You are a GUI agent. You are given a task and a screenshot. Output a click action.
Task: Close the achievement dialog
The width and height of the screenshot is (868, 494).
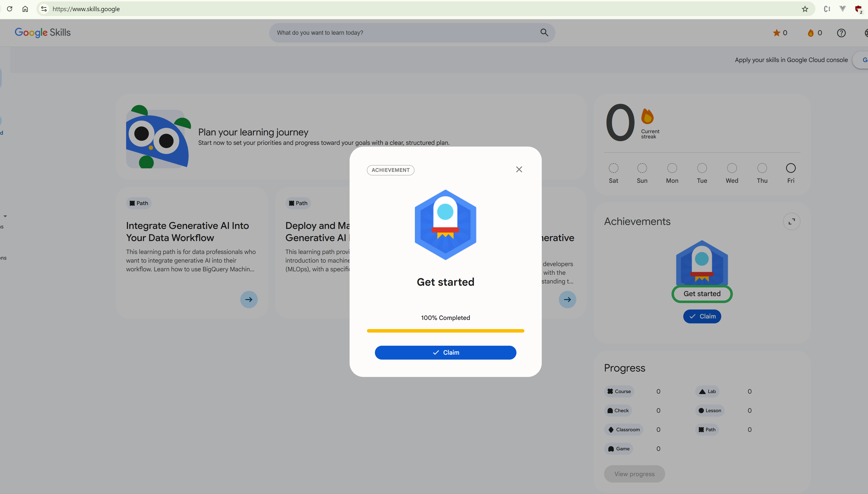point(519,169)
